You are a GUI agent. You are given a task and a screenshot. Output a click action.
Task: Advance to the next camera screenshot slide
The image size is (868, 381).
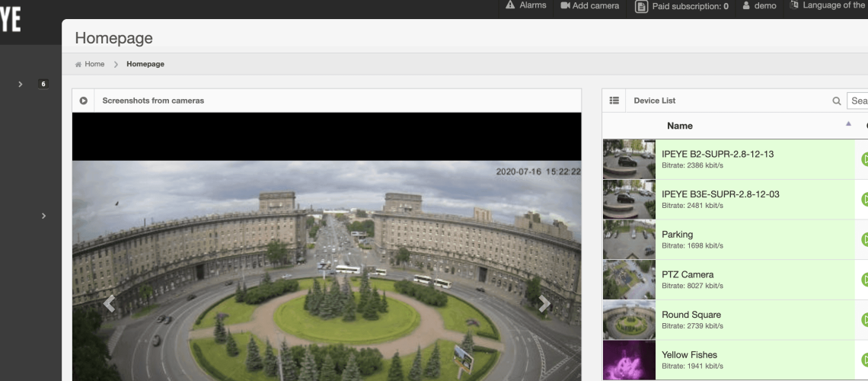point(544,304)
